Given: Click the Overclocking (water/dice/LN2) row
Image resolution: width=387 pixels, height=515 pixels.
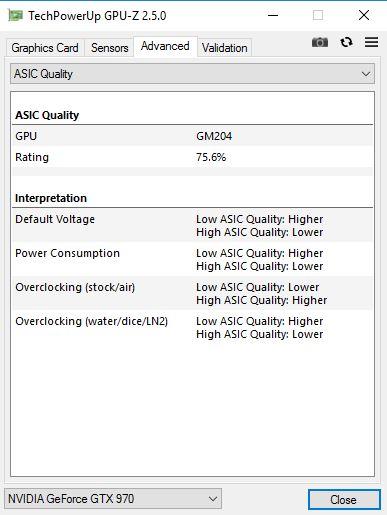Looking at the screenshot, I should 192,327.
